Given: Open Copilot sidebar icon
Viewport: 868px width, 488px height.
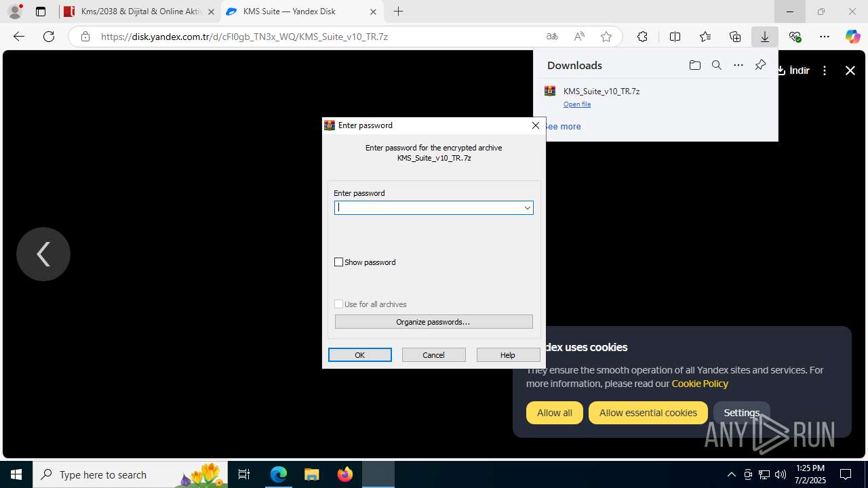Looking at the screenshot, I should coord(852,37).
